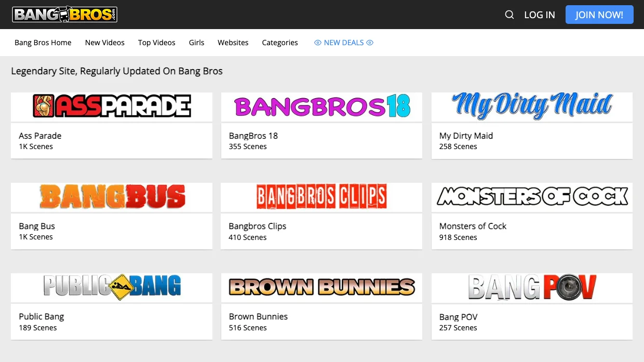This screenshot has height=362, width=644.
Task: Open the Categories menu item
Action: tap(280, 43)
